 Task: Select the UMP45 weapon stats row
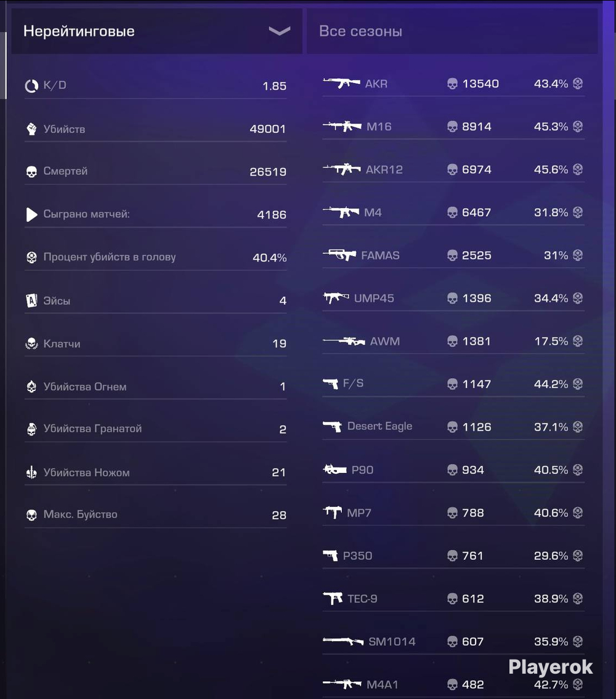coord(453,298)
